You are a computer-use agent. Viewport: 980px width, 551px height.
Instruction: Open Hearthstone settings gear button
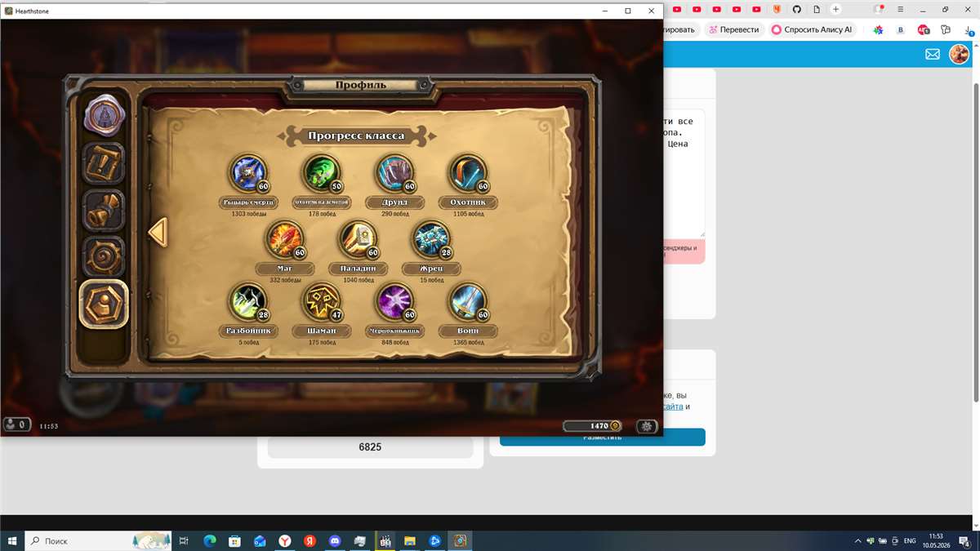[x=647, y=426]
